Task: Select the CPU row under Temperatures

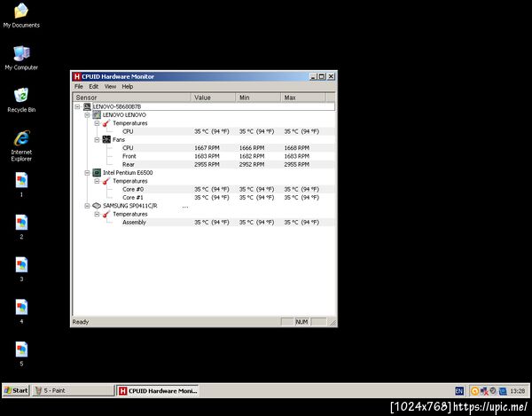Action: click(x=204, y=131)
